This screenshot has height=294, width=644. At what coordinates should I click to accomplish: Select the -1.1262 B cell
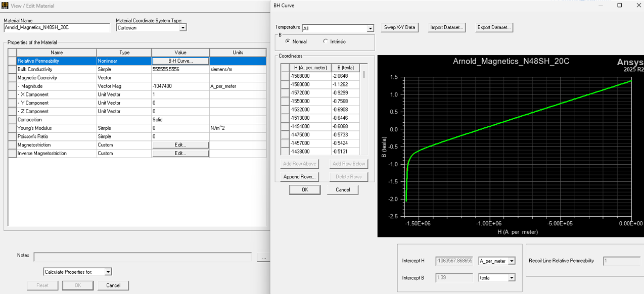pos(346,84)
